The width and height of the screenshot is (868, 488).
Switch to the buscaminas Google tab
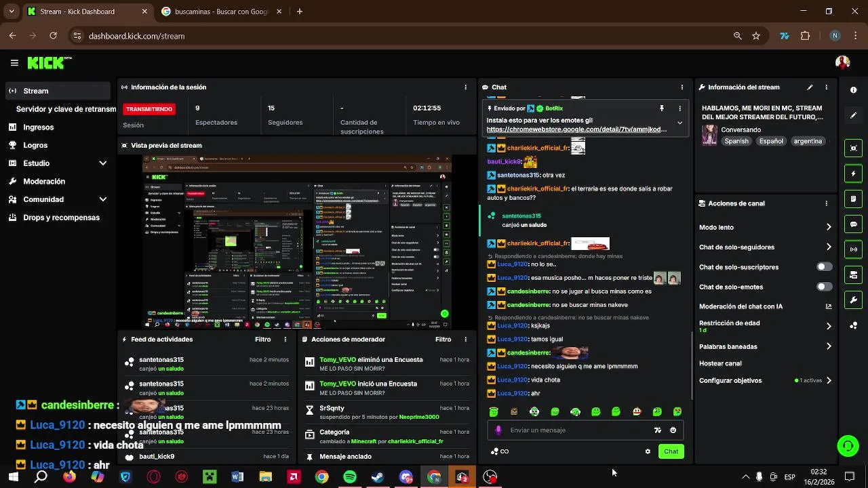221,12
